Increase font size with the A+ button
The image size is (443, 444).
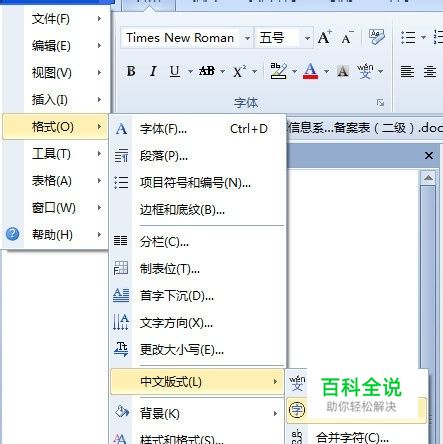[x=325, y=37]
